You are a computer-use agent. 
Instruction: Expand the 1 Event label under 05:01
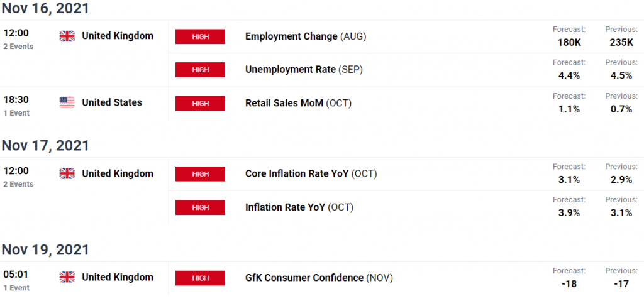point(17,288)
